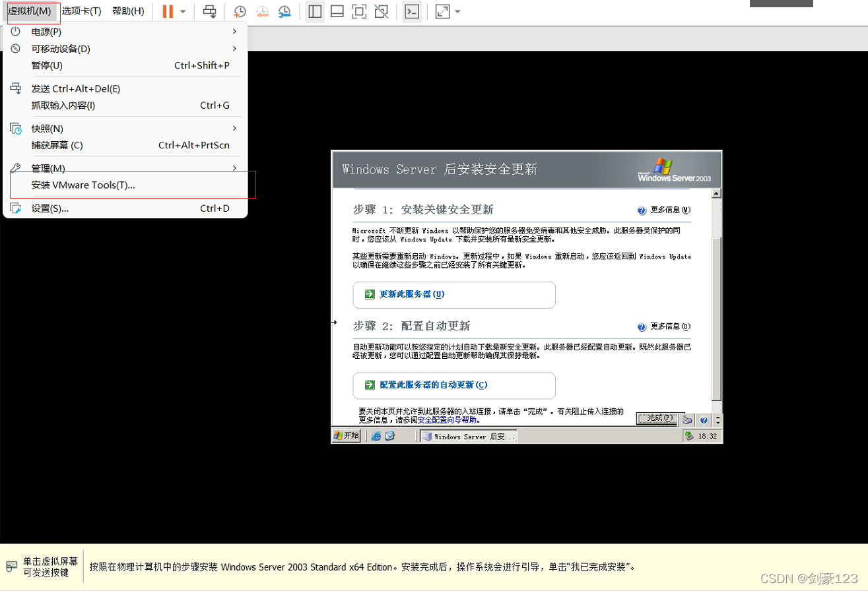This screenshot has height=591, width=868.
Task: Click the 18:32 clock in guest tray
Action: [708, 437]
